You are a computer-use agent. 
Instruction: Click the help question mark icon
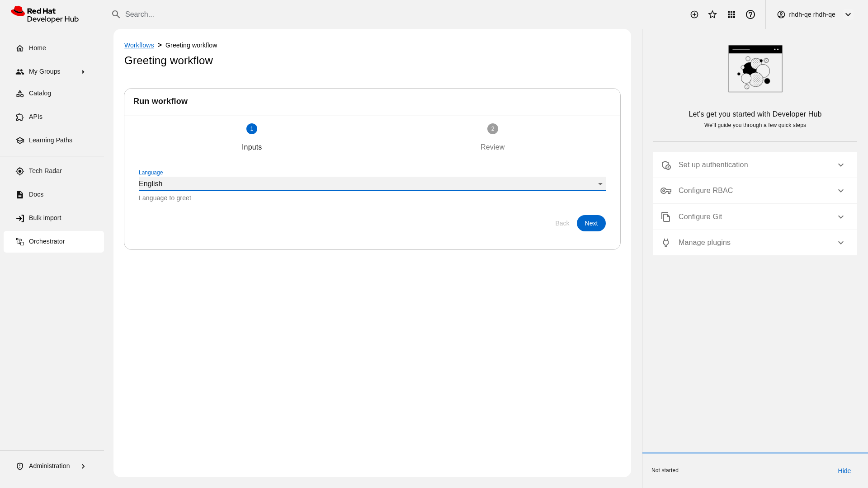[750, 14]
